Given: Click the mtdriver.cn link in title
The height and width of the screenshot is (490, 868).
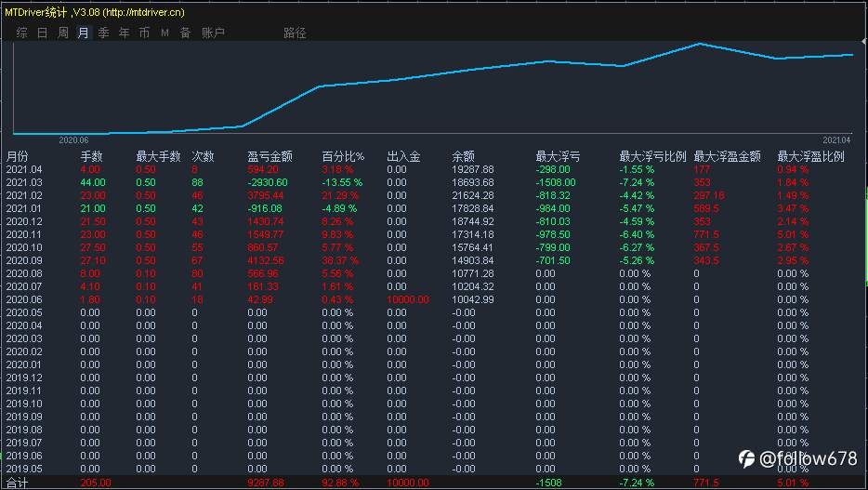Looking at the screenshot, I should tap(144, 12).
